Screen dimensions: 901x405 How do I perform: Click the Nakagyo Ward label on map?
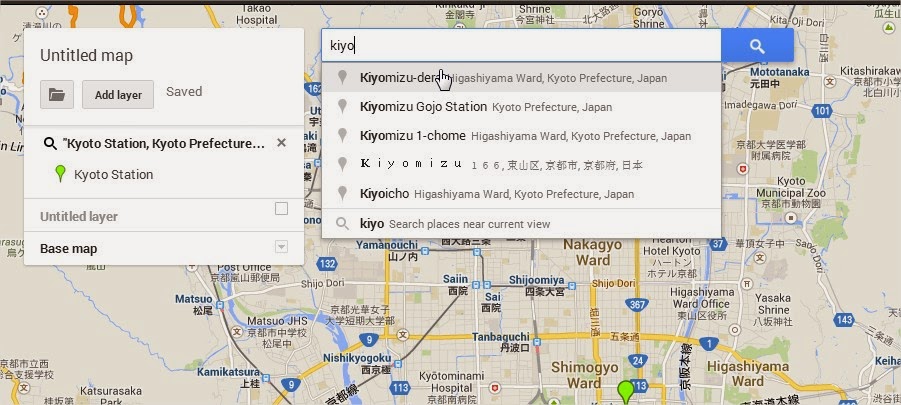(x=592, y=252)
